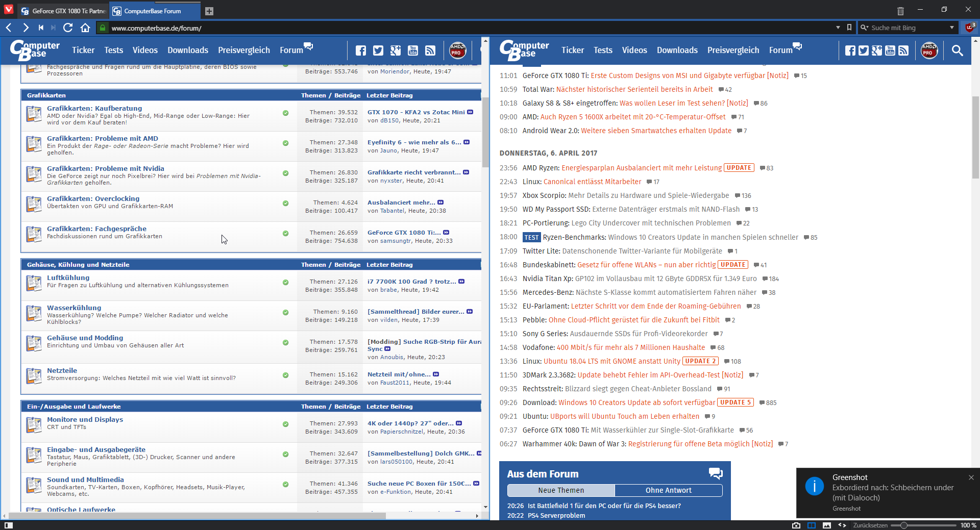Switch to ComputerBase Forum tab
The image size is (980, 530).
point(155,11)
